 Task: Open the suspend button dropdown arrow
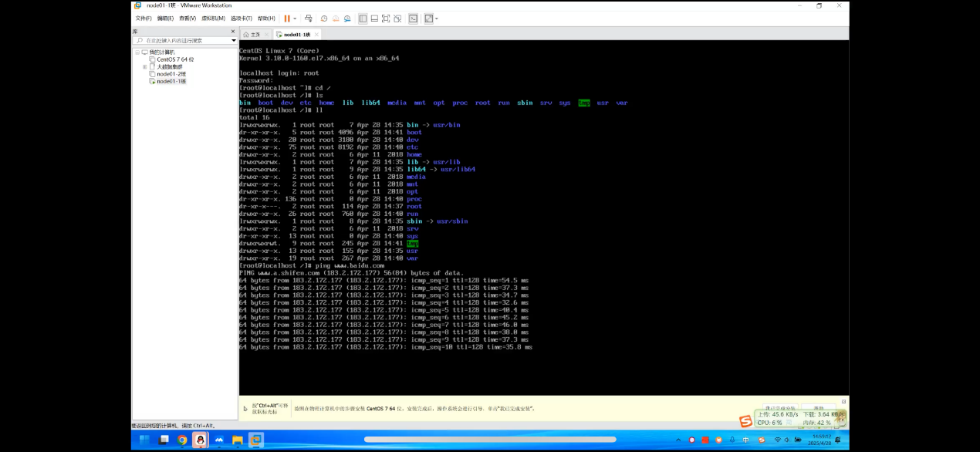tap(295, 18)
